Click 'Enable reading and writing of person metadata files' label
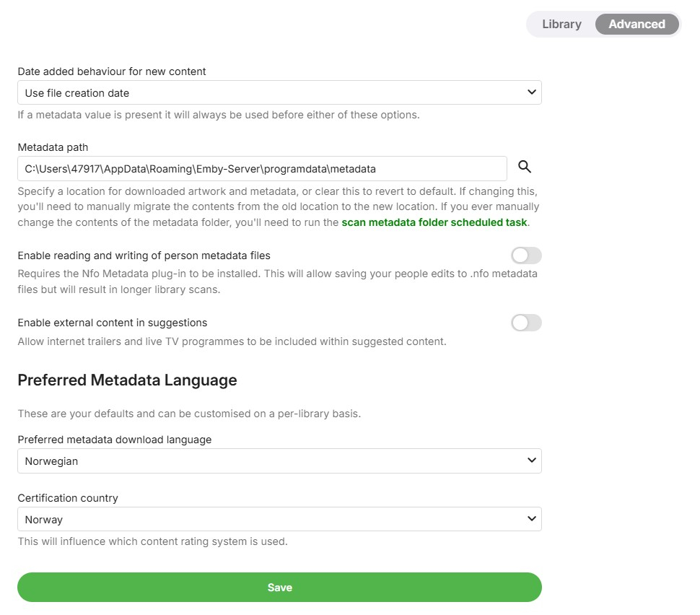This screenshot has width=700, height=615. tap(144, 256)
